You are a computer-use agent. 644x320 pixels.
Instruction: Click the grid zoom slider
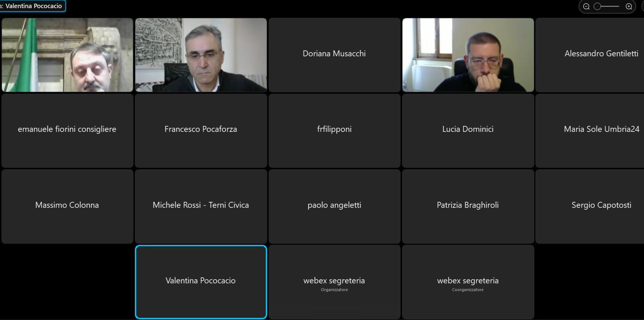pos(607,6)
